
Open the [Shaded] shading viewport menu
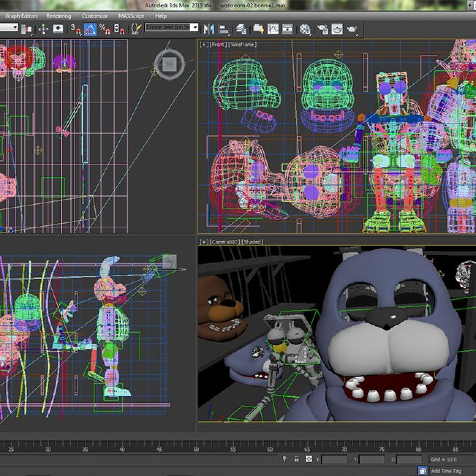tap(252, 242)
